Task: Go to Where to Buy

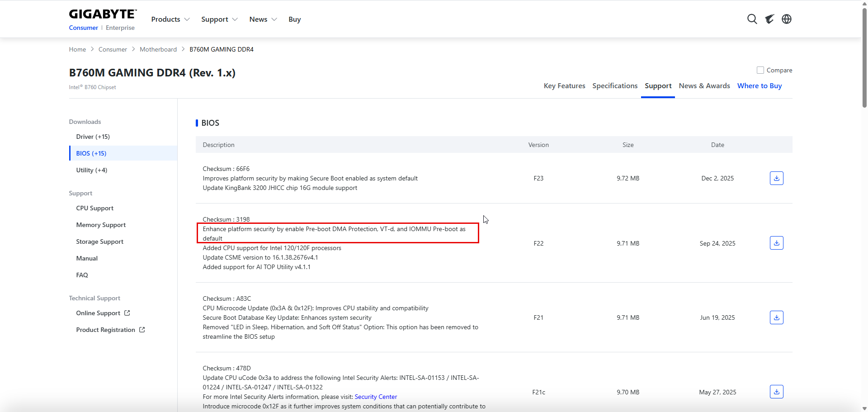Action: (x=759, y=86)
